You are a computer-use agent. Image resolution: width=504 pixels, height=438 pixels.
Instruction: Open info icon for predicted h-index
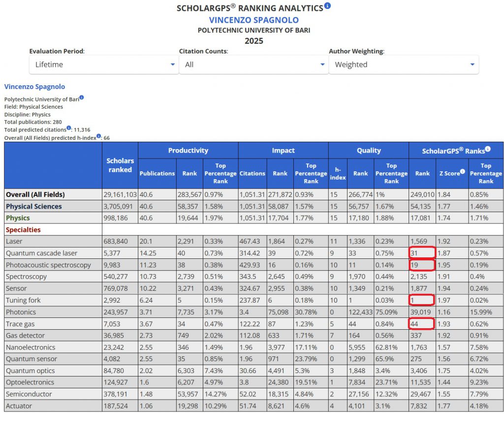[x=99, y=136]
